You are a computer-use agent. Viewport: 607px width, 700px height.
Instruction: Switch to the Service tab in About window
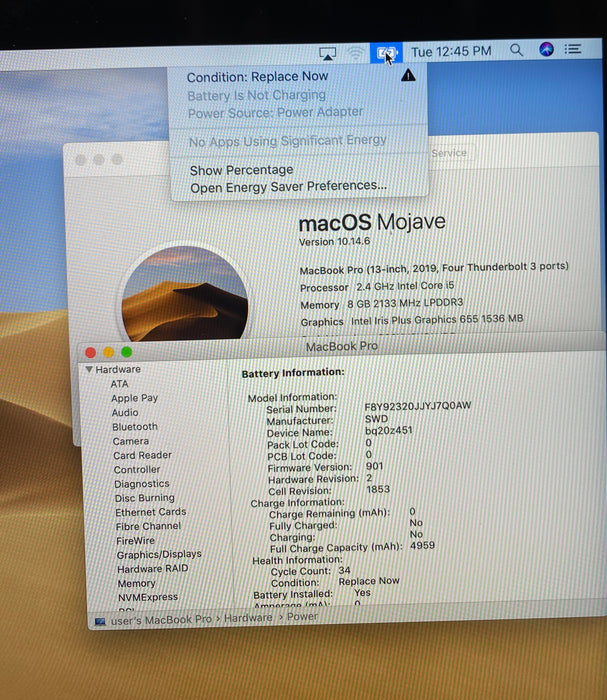click(x=449, y=153)
